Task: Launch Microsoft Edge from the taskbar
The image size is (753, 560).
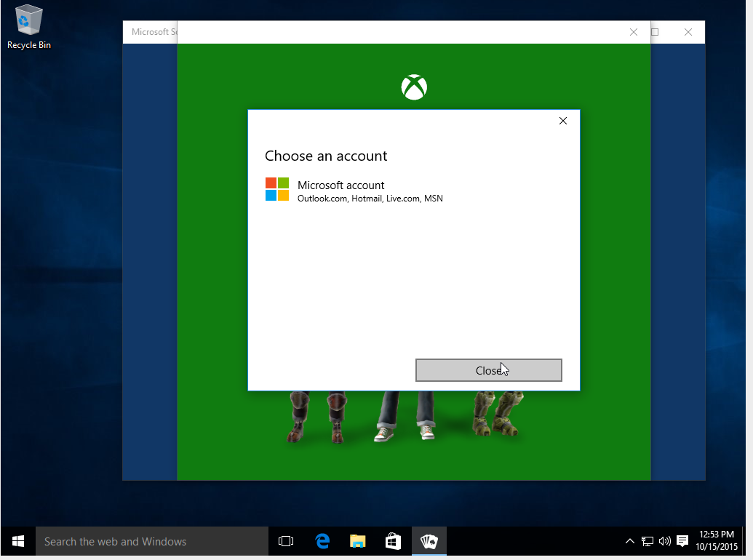Action: click(322, 541)
